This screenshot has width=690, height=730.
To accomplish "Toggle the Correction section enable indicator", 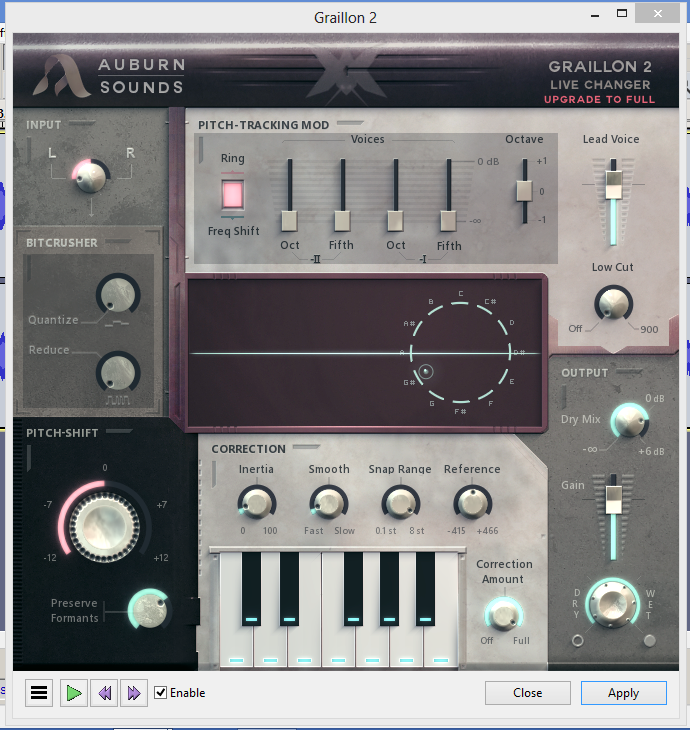I will click(x=306, y=447).
